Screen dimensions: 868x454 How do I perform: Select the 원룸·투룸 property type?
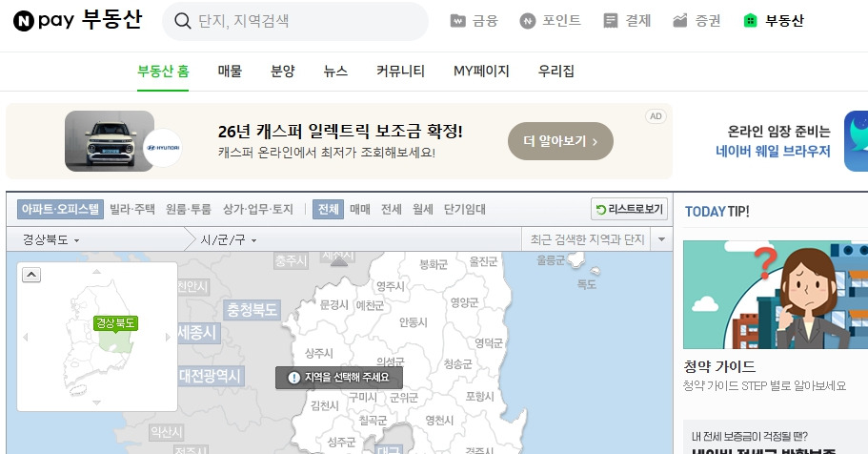189,209
